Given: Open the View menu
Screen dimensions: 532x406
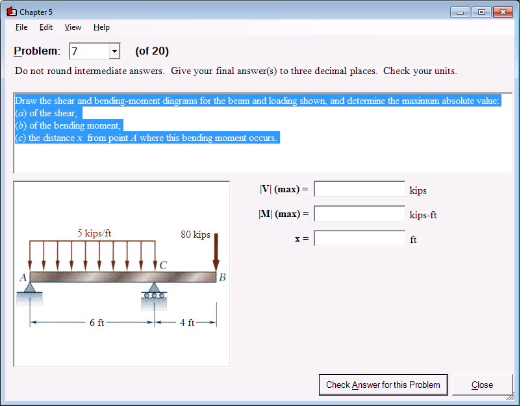Looking at the screenshot, I should point(72,27).
